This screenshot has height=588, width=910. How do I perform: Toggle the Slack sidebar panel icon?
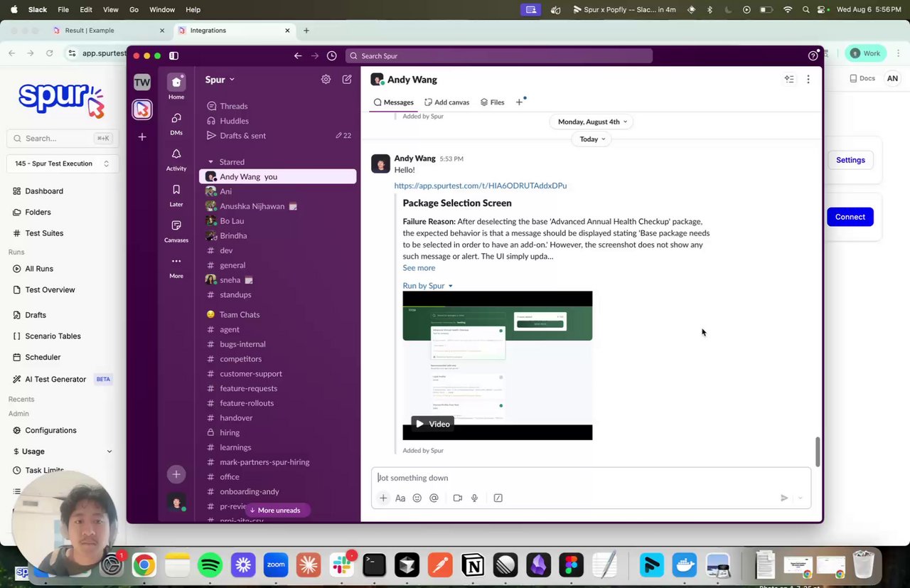(x=173, y=56)
